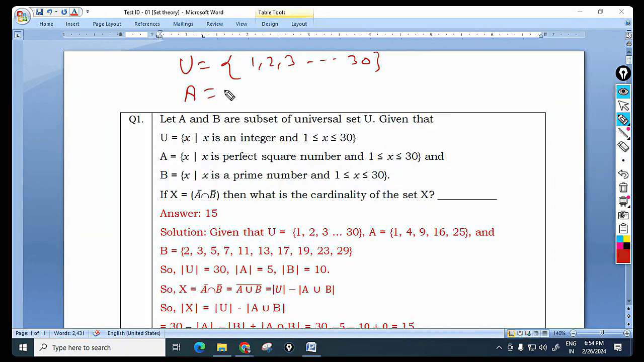Click English (United States) language indicator

coord(134,333)
